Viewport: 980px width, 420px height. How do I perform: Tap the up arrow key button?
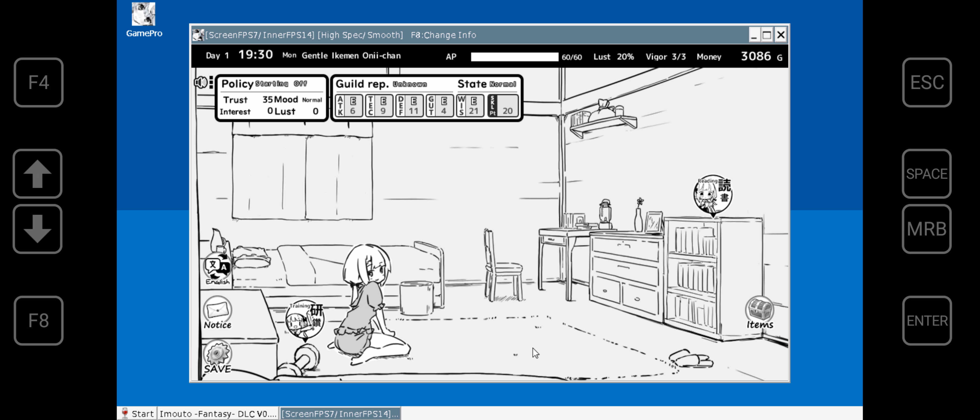37,174
